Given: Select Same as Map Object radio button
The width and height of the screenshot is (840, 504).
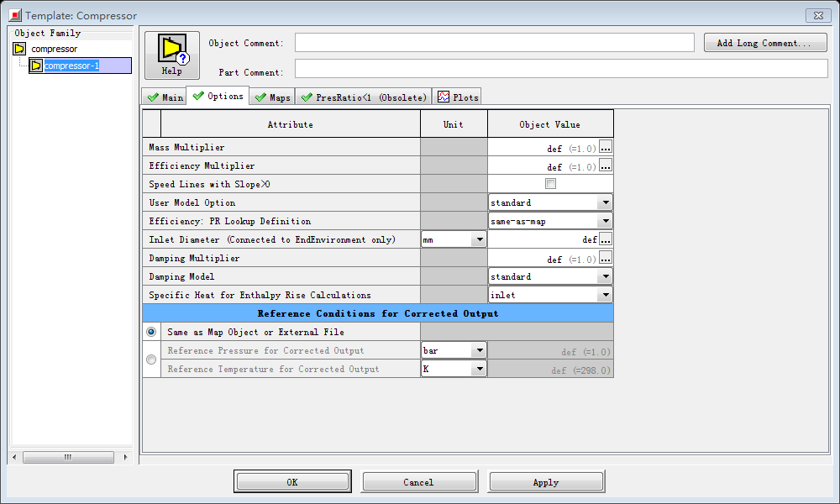Looking at the screenshot, I should click(151, 332).
